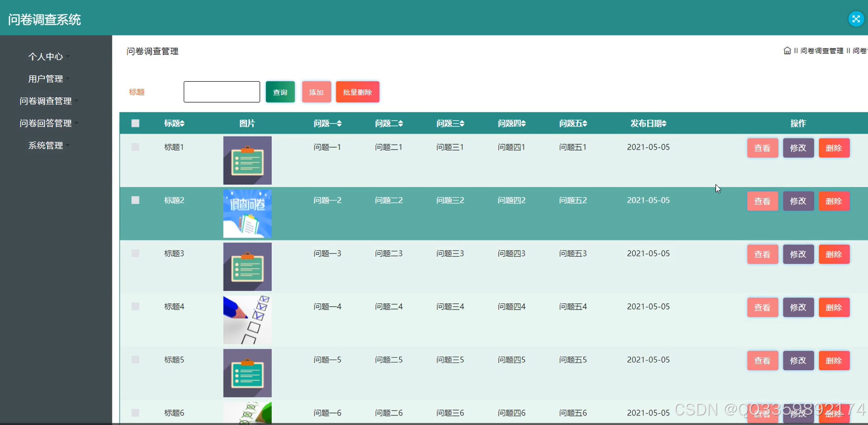
Task: Click 查看 for the 标题2 row
Action: pos(762,201)
